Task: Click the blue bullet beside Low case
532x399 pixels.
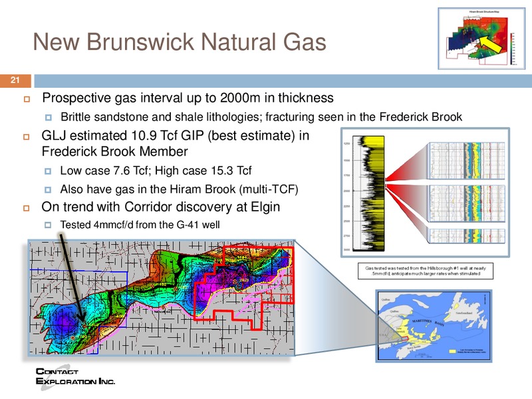Action: 48,171
